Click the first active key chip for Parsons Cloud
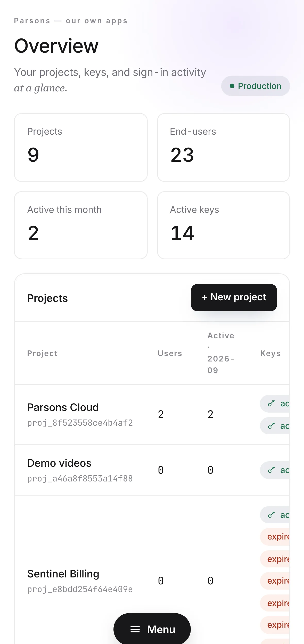Screen dimensions: 304x644 (275, 404)
